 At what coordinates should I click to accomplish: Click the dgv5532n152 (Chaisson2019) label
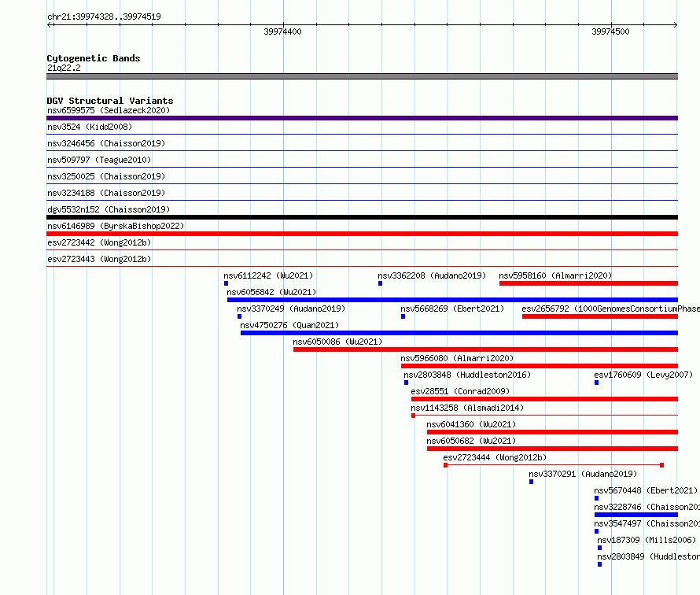click(109, 209)
